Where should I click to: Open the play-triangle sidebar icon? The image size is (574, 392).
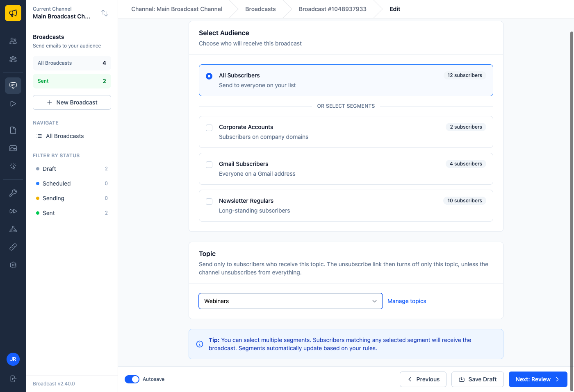click(x=13, y=104)
